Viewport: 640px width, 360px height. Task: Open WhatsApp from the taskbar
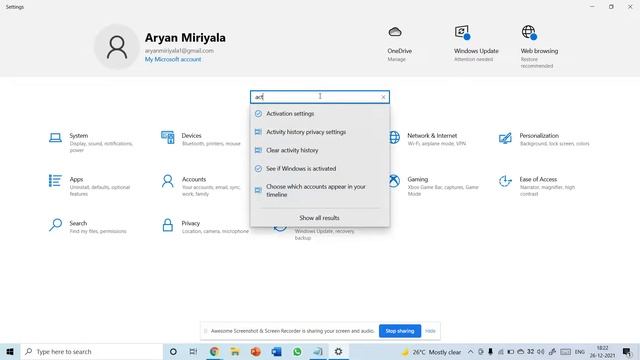(297, 351)
